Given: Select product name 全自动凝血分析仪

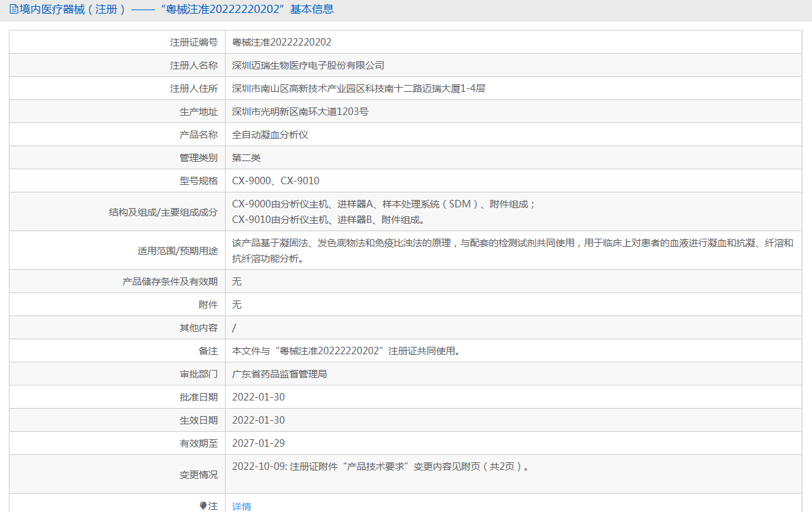Looking at the screenshot, I should (x=270, y=135).
